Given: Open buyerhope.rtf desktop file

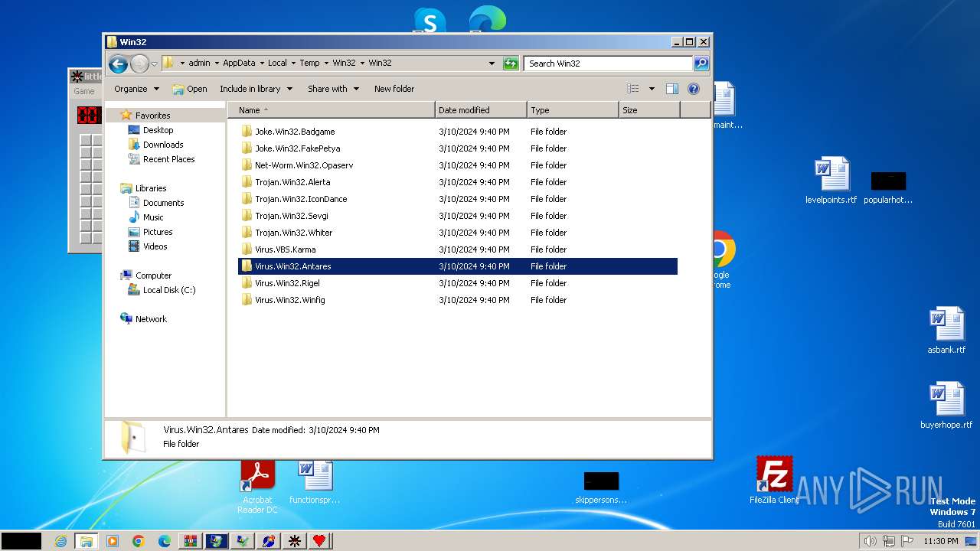Looking at the screenshot, I should tap(946, 406).
